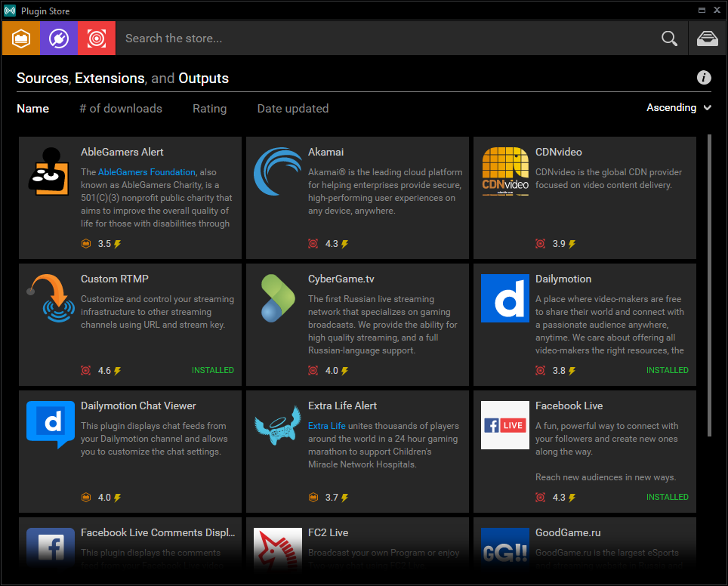The image size is (728, 586).
Task: Click INSTALLED label on Dailymotion card
Action: (x=668, y=370)
